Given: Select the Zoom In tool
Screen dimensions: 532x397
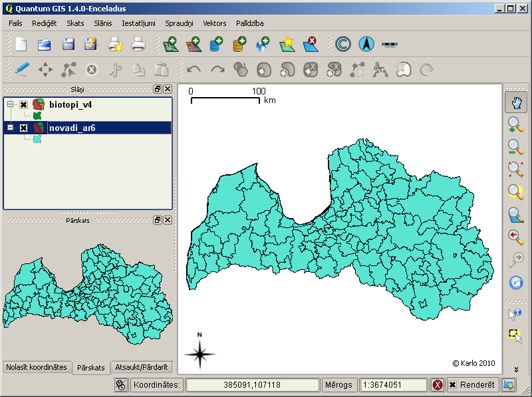Looking at the screenshot, I should [516, 125].
